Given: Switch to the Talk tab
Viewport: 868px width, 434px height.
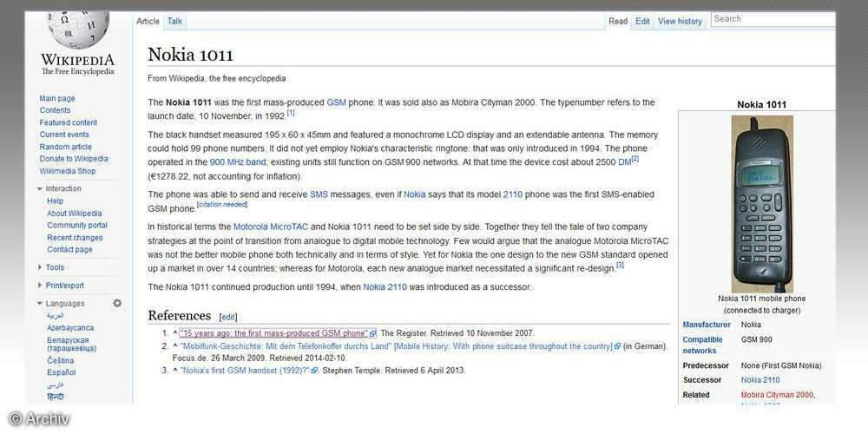Looking at the screenshot, I should (174, 21).
